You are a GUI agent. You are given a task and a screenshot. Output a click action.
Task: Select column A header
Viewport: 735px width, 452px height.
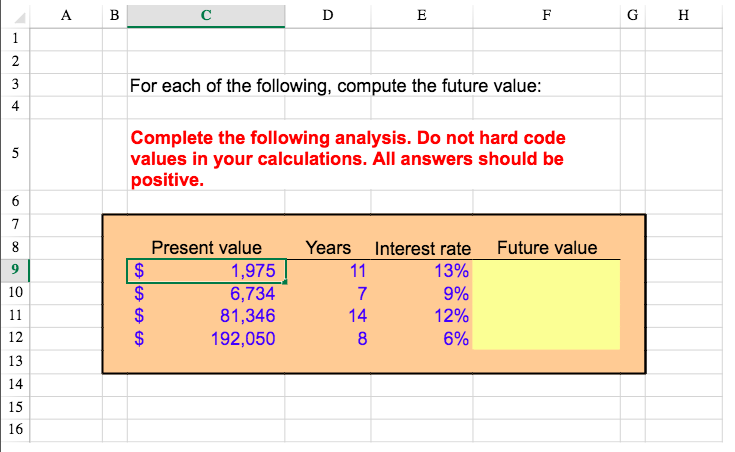pyautogui.click(x=66, y=15)
